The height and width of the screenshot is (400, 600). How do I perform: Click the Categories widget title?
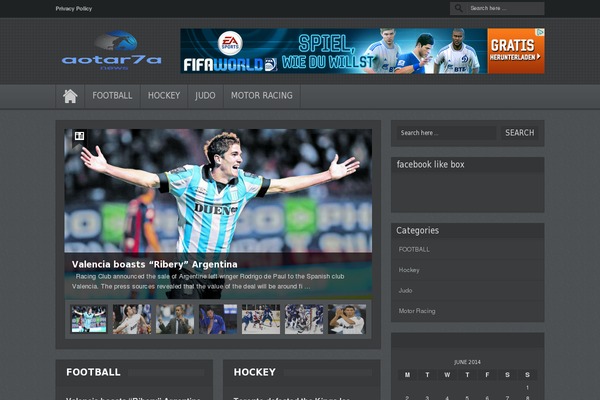pos(417,230)
